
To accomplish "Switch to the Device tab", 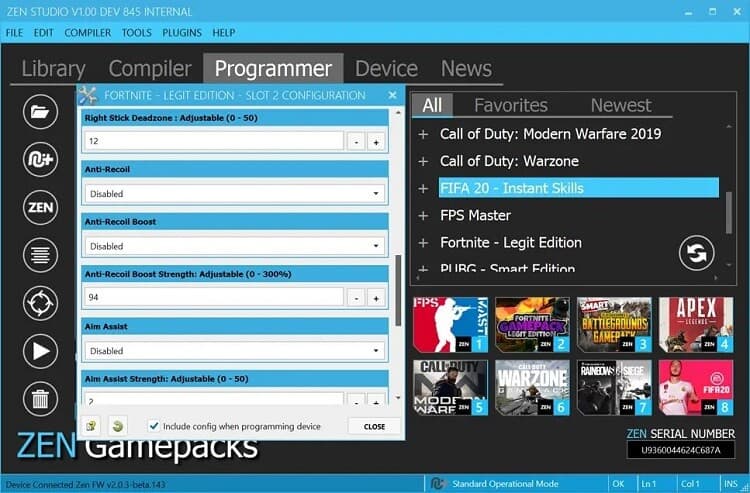I will (386, 68).
